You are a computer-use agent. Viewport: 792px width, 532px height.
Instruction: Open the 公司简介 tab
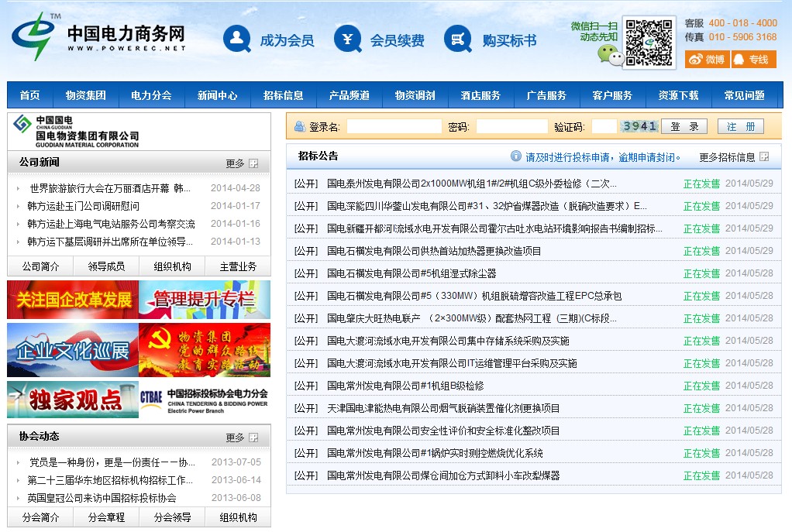(40, 266)
